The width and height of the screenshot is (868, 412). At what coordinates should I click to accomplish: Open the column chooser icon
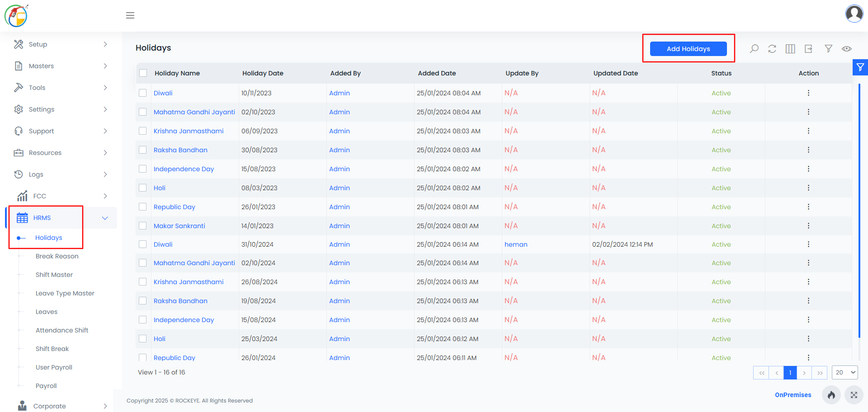(790, 49)
